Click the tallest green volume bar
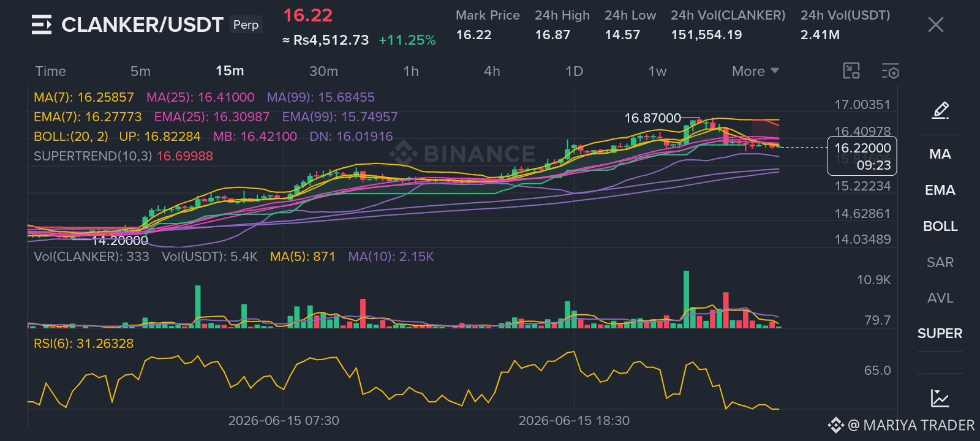 click(x=687, y=300)
